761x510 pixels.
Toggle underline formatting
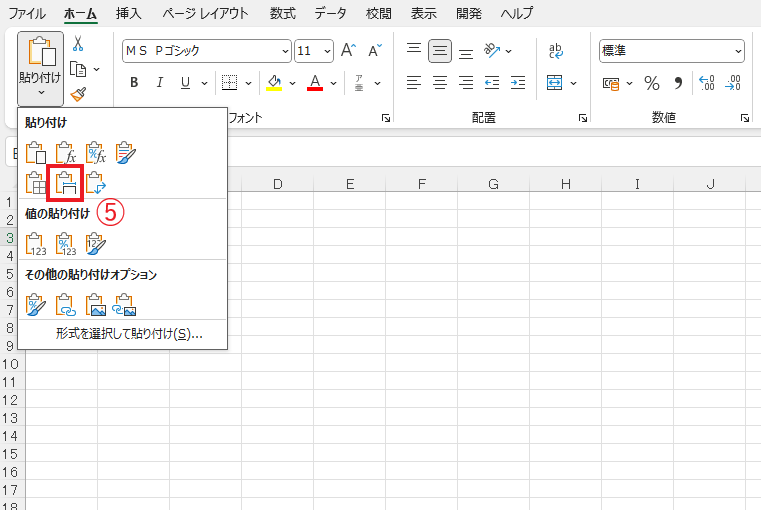pyautogui.click(x=185, y=82)
